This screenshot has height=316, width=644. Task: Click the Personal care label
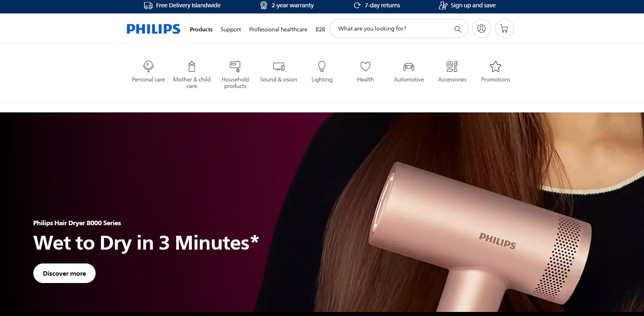coord(148,79)
